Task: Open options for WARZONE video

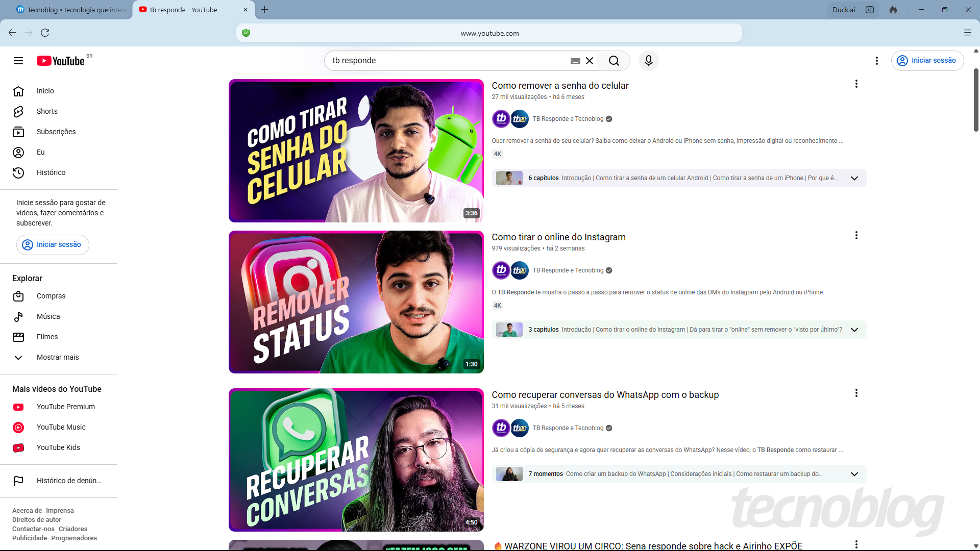Action: pos(856,544)
